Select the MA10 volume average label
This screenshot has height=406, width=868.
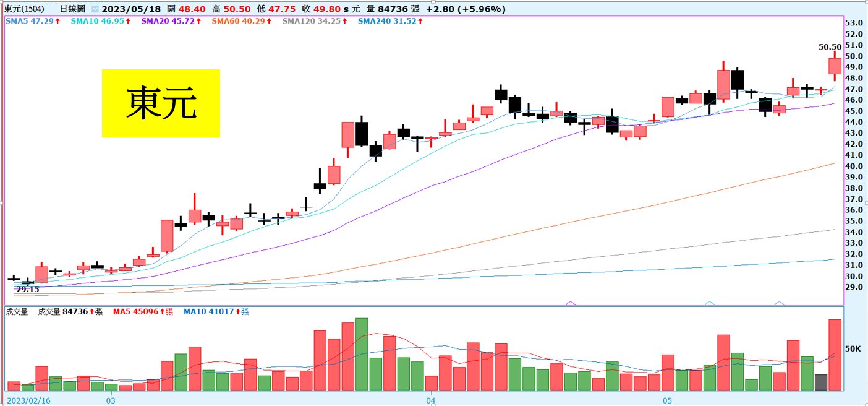(x=207, y=312)
